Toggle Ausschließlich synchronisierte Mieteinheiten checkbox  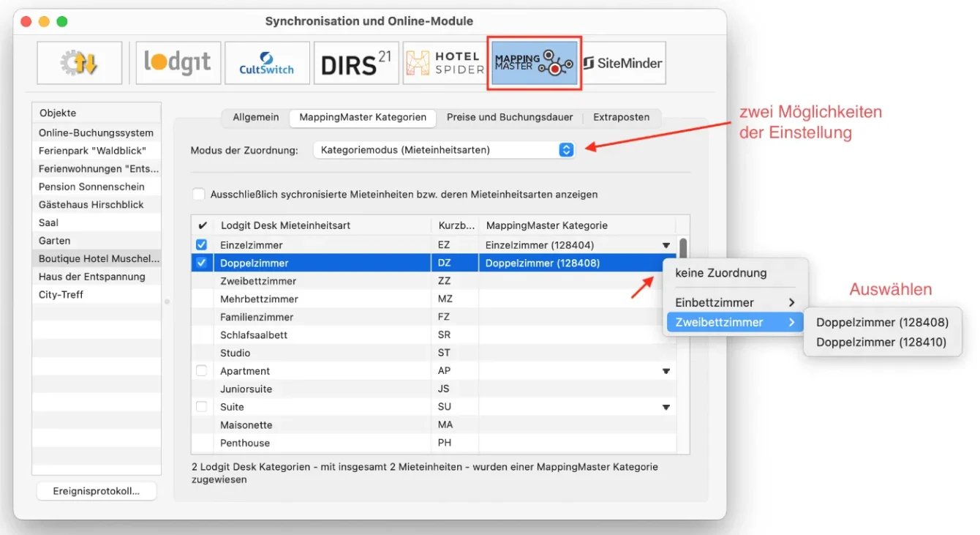click(198, 194)
